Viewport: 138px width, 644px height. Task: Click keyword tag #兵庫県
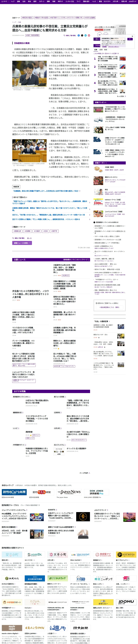[27, 231]
